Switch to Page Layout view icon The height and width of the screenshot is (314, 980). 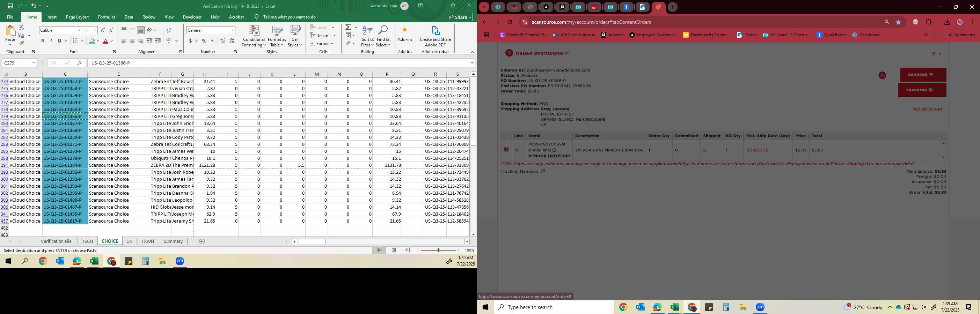[x=393, y=250]
